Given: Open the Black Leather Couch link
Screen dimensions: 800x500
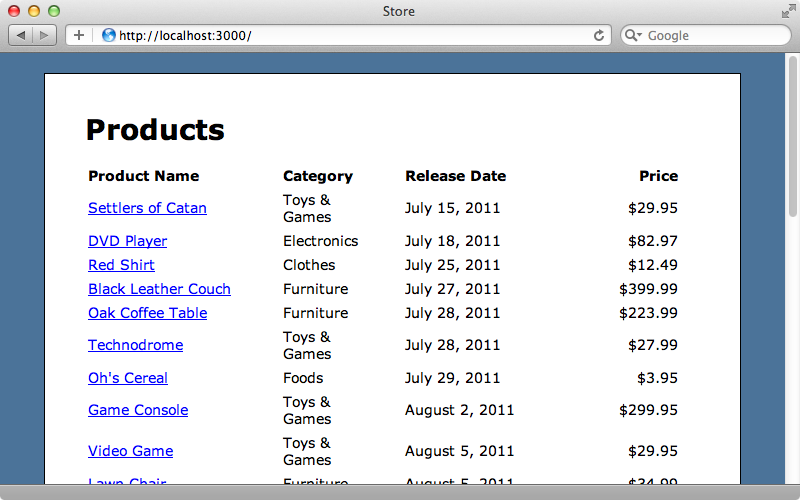Looking at the screenshot, I should [159, 289].
